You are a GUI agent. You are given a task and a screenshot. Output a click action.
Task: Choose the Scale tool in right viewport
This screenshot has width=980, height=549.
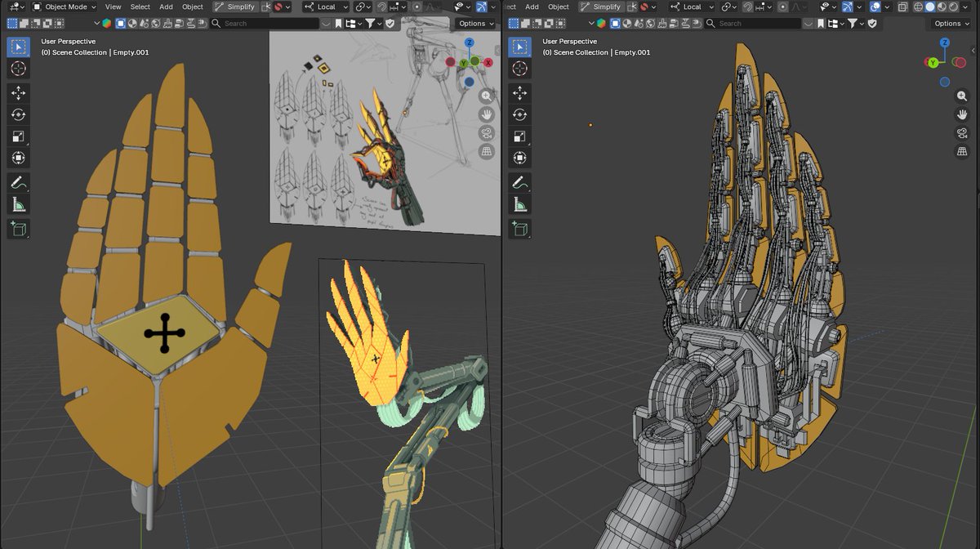[x=519, y=136]
